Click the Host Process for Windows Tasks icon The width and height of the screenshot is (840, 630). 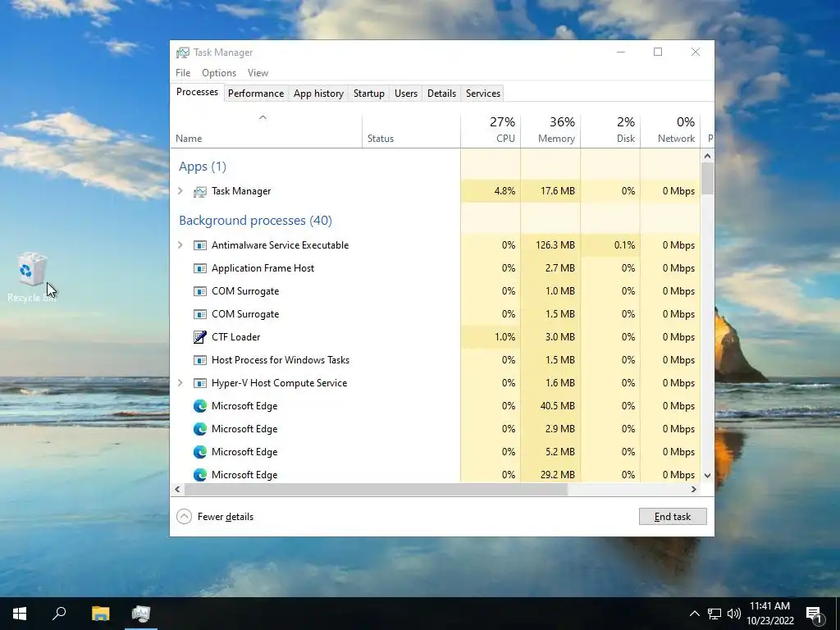[x=200, y=360]
